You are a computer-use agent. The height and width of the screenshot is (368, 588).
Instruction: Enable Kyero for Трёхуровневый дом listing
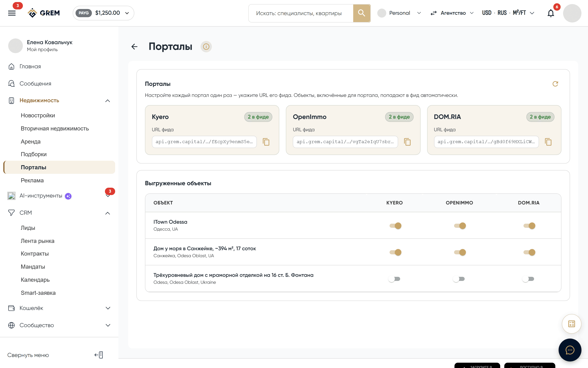394,279
